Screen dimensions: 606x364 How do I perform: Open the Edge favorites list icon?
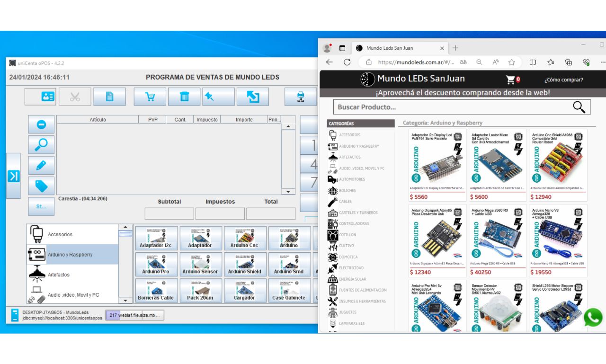pyautogui.click(x=551, y=62)
